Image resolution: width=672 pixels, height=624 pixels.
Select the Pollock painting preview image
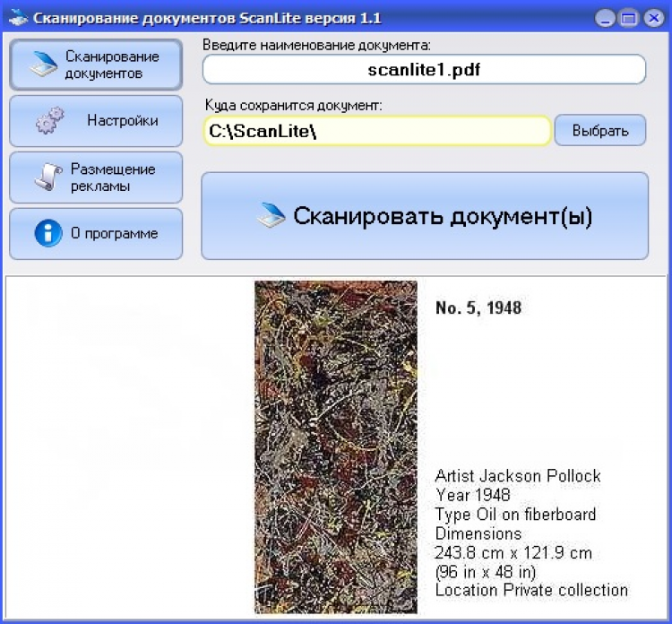click(335, 446)
